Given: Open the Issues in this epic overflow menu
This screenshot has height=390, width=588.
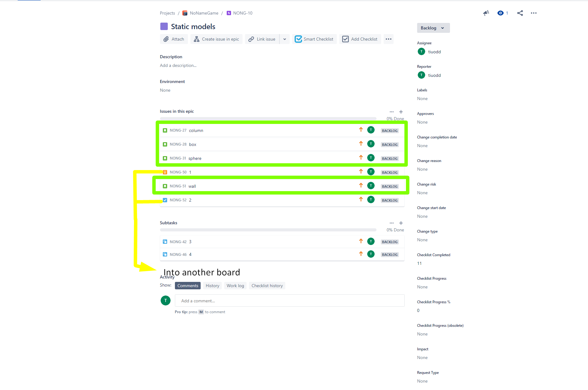Looking at the screenshot, I should 391,112.
